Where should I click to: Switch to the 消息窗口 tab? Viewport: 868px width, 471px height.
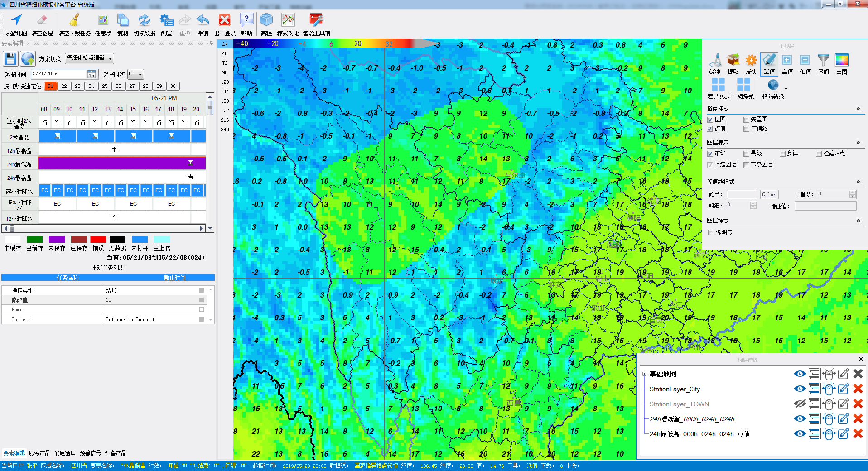(65, 453)
